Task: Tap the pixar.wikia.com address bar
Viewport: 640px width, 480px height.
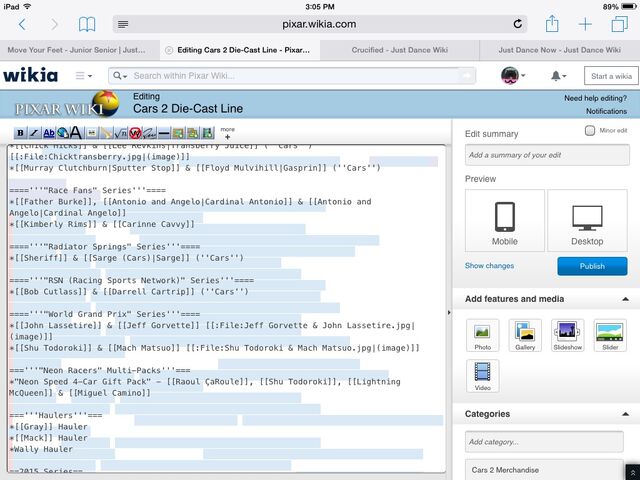Action: pyautogui.click(x=320, y=24)
